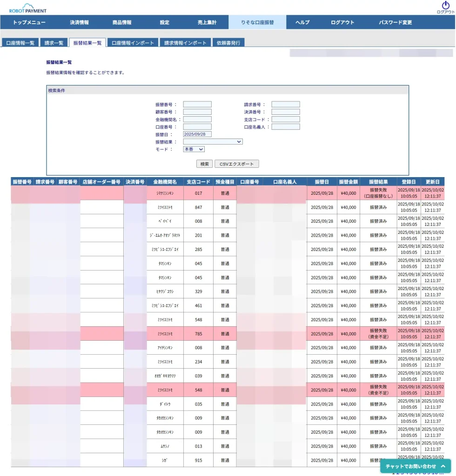This screenshot has width=456, height=476.
Task: Click the CSVエクスポート button
Action: (236, 164)
